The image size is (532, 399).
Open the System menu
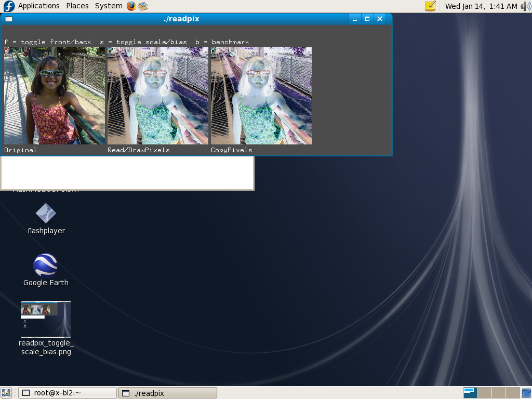tap(109, 6)
